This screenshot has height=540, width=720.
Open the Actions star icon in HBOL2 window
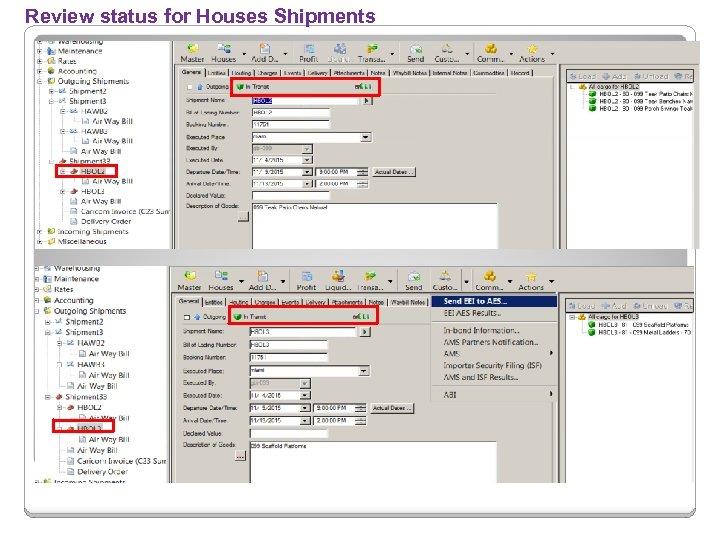point(532,49)
